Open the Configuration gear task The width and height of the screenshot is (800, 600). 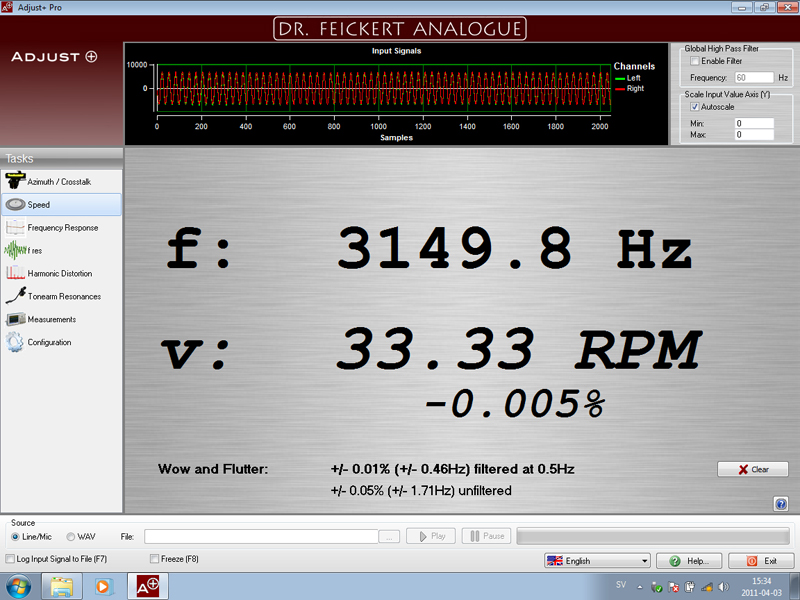[16, 343]
